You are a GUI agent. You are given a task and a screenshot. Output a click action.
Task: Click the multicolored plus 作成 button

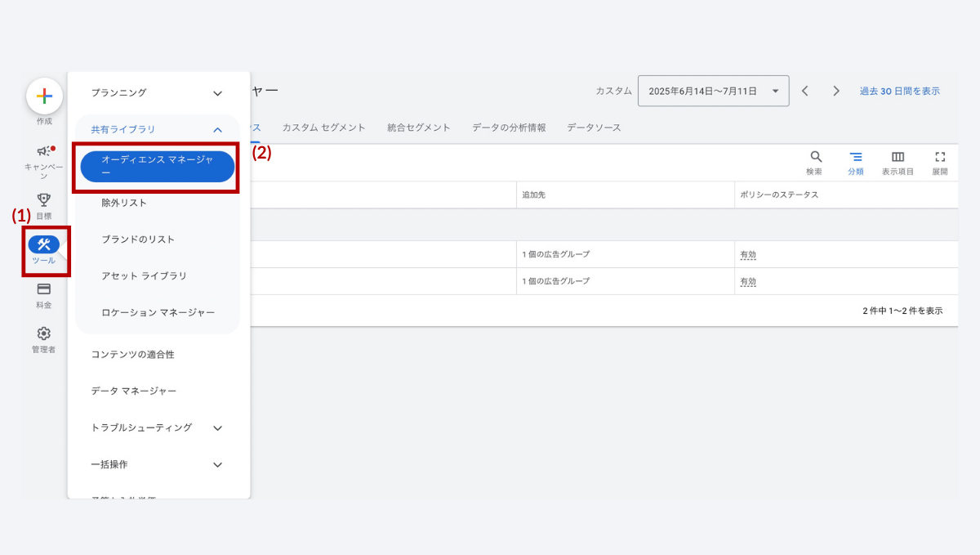click(x=44, y=96)
